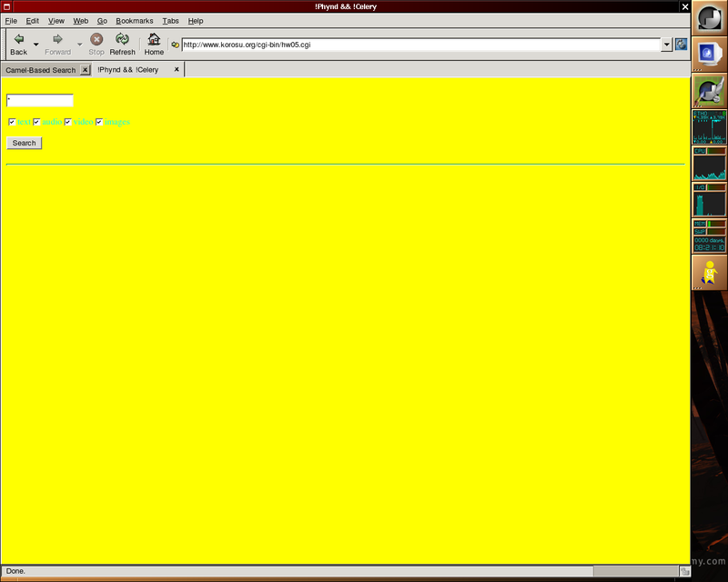Select the !Phynd && !Celery tab

[128, 70]
